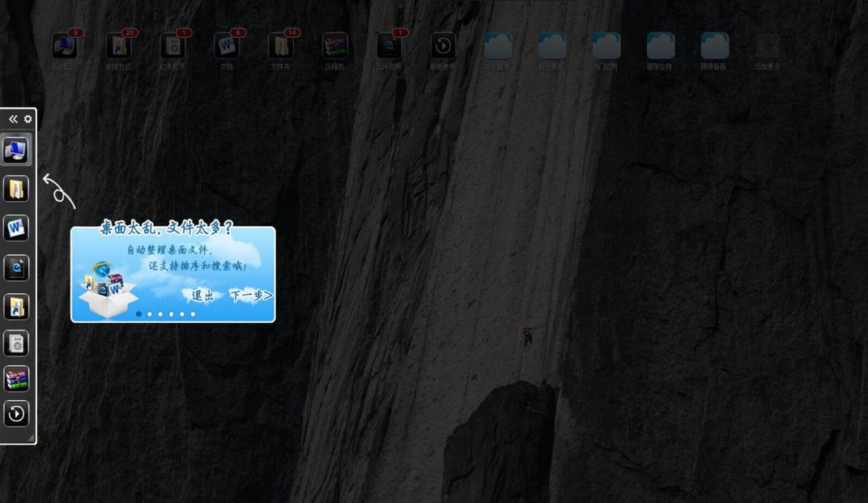Select the Word documents icon in the sidebar
The image size is (868, 503).
pos(16,228)
